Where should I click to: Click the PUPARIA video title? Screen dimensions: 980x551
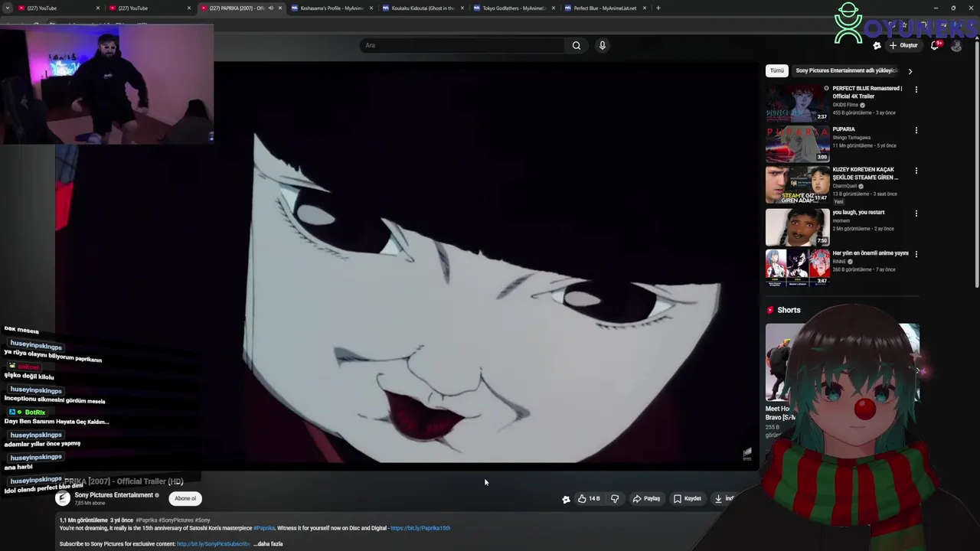tap(844, 129)
